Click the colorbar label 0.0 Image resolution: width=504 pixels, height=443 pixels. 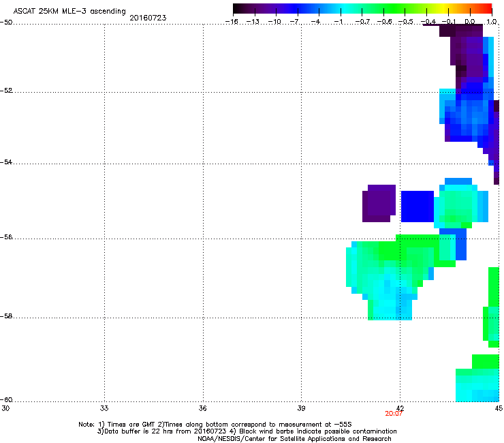point(470,22)
